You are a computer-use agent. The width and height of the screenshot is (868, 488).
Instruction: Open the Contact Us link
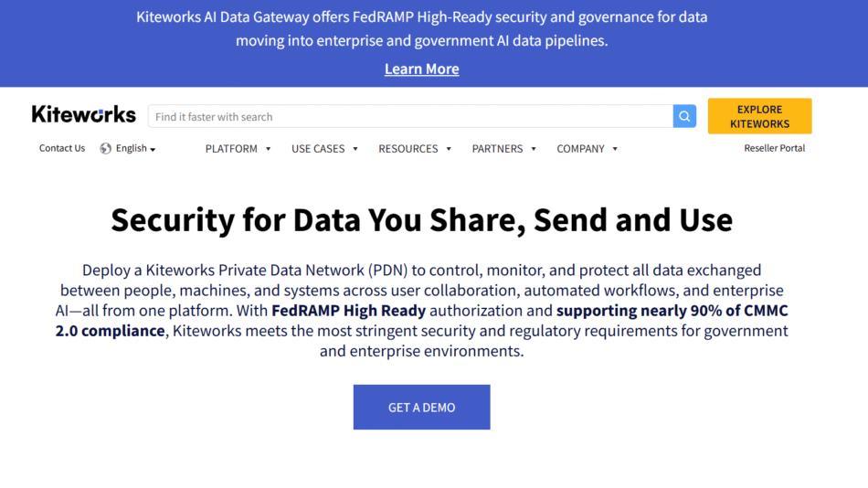[x=62, y=148]
